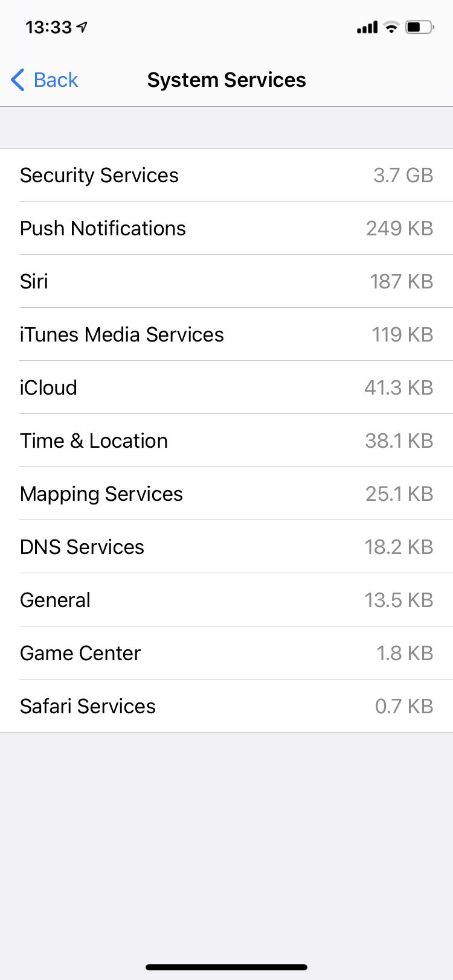This screenshot has height=980, width=453.
Task: Tap the battery indicator icon
Action: point(419,27)
